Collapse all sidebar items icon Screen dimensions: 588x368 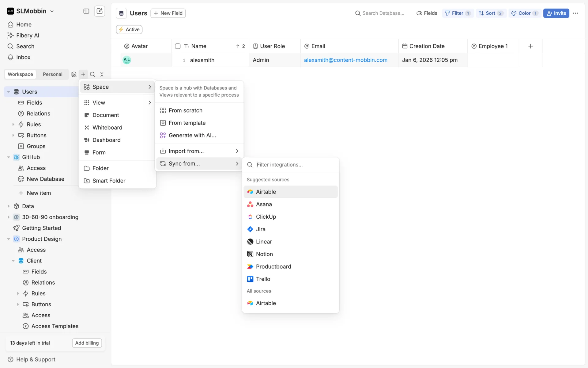pos(102,75)
